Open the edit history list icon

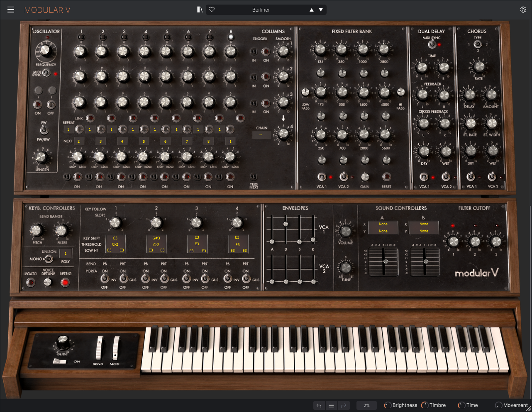coord(331,405)
